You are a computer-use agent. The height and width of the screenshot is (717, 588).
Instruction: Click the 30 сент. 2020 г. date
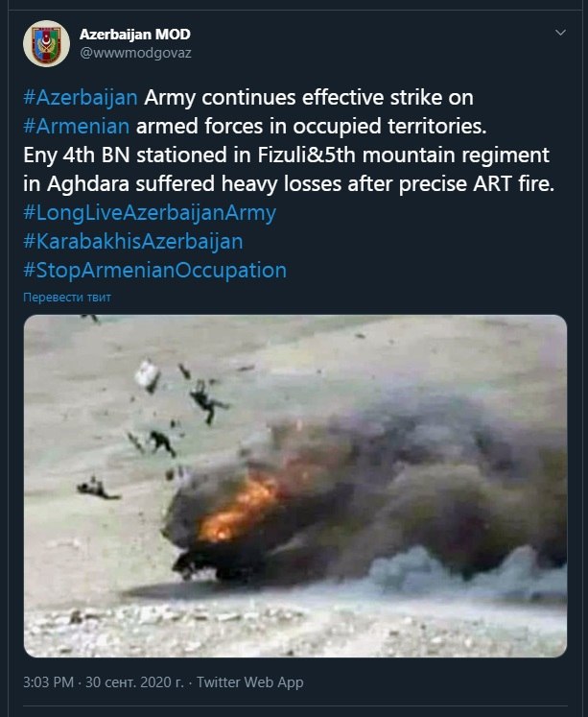134,682
